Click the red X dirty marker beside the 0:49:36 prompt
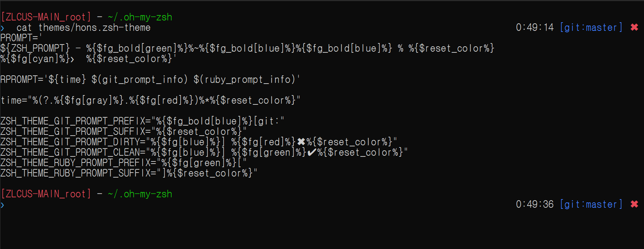This screenshot has width=644, height=249. [x=634, y=204]
